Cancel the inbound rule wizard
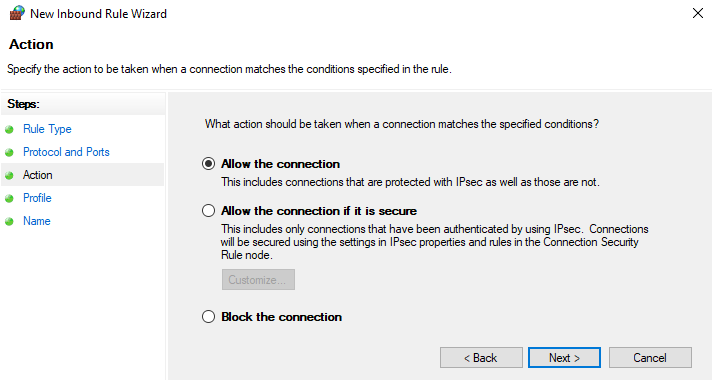713x381 pixels. click(x=650, y=358)
